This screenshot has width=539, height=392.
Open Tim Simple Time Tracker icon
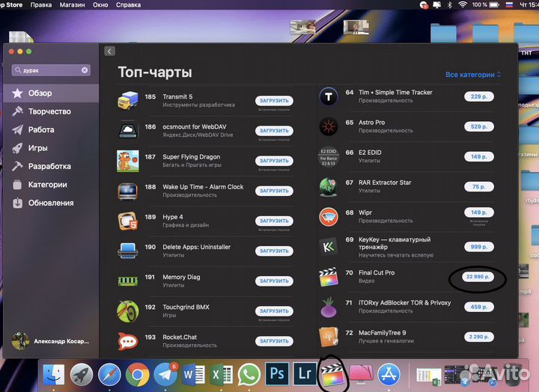329,97
